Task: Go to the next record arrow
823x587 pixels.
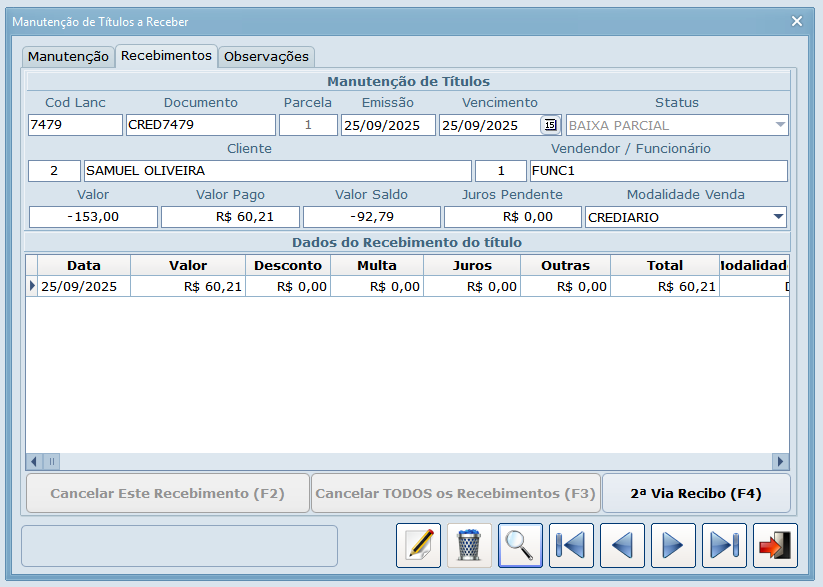Action: tap(673, 545)
